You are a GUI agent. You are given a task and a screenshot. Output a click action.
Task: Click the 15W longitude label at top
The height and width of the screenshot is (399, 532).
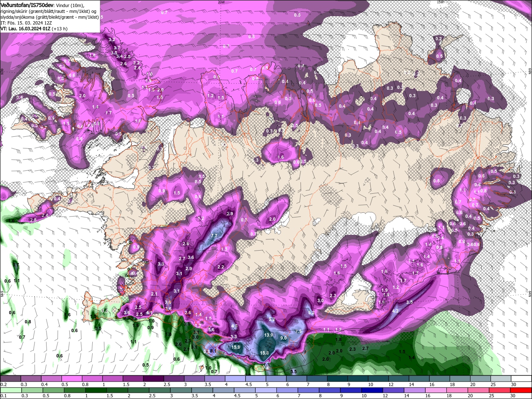440,2
